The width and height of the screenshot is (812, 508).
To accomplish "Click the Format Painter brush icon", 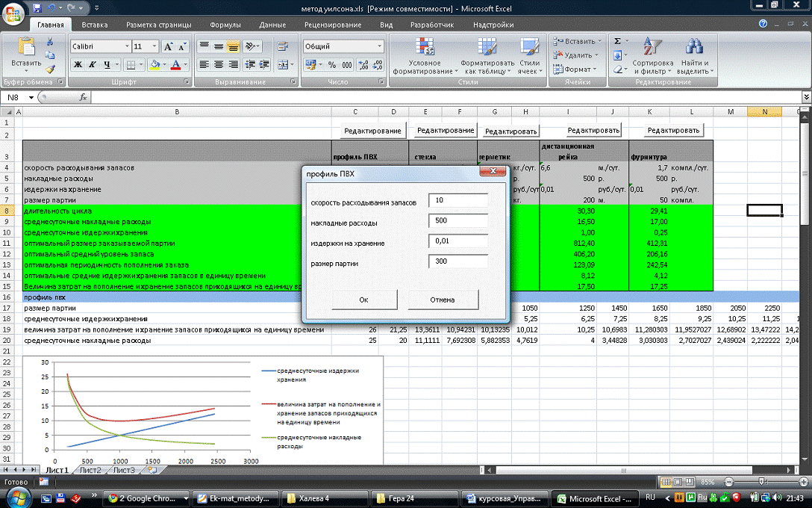I will tap(50, 68).
